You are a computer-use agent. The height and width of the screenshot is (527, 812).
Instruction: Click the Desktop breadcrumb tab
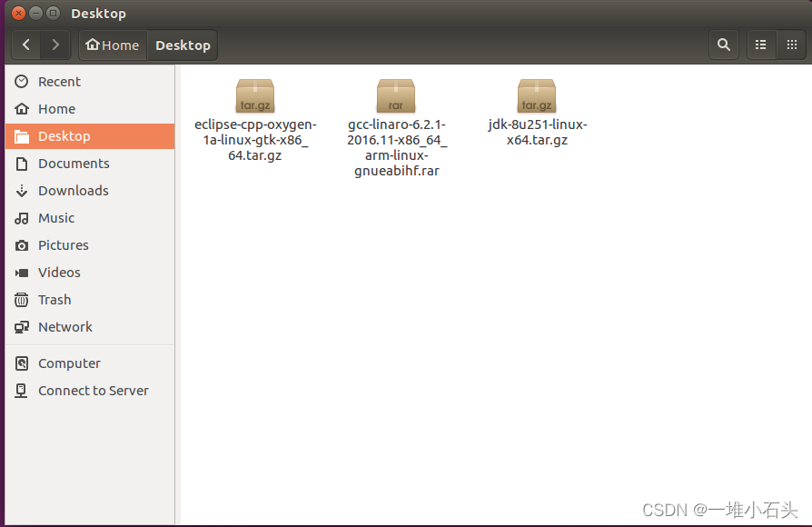181,45
